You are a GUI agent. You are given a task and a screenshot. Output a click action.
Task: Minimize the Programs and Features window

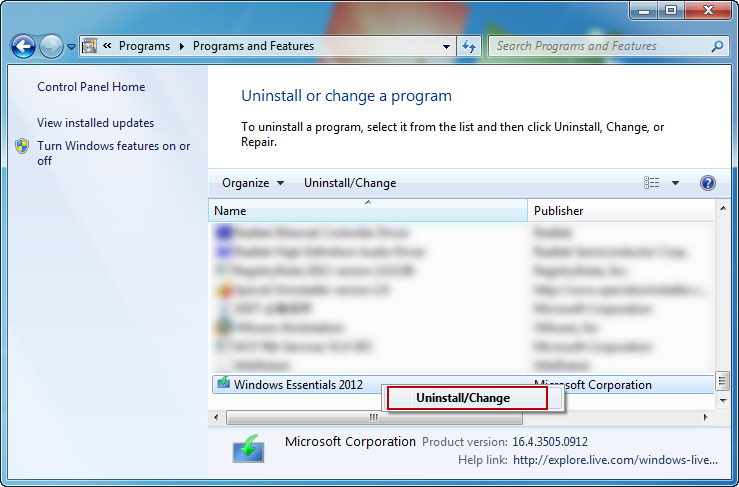point(644,10)
